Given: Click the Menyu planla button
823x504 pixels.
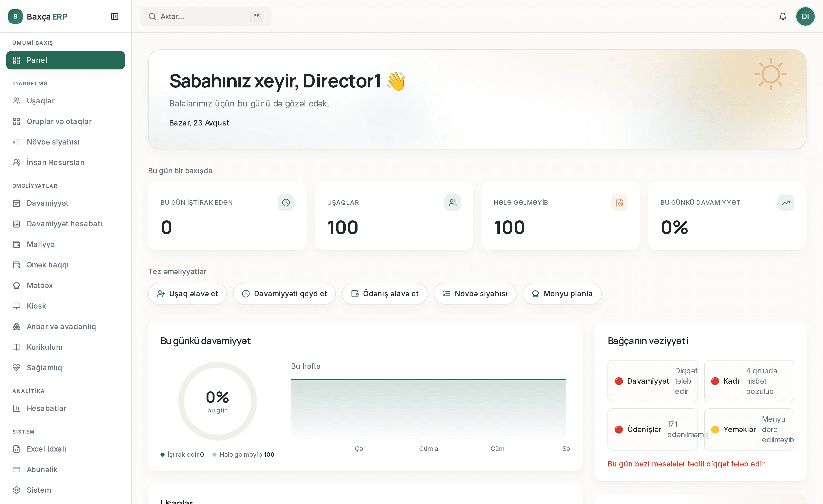Looking at the screenshot, I should [562, 294].
